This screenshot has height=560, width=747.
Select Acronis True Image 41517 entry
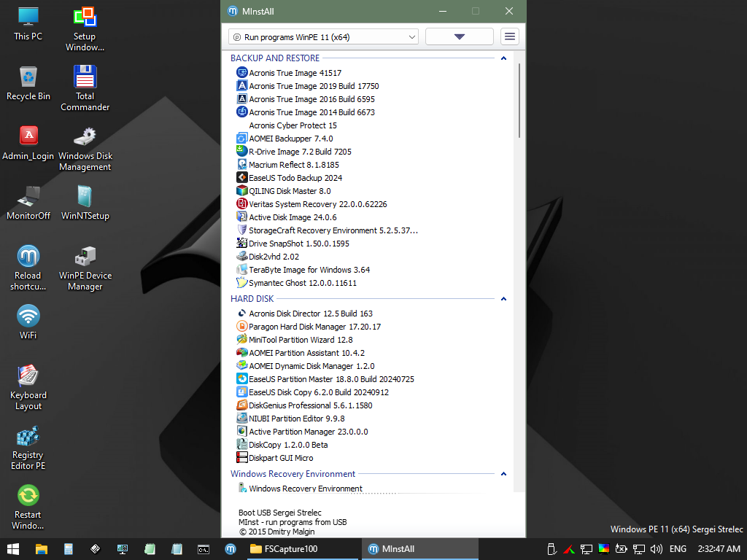(x=289, y=73)
